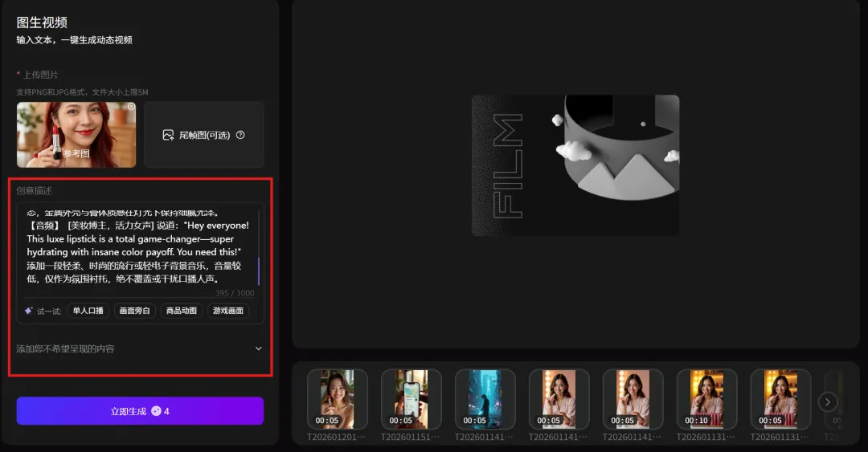Click inside the 创意描述 prompt text box
This screenshot has width=868, height=452.
click(x=140, y=246)
